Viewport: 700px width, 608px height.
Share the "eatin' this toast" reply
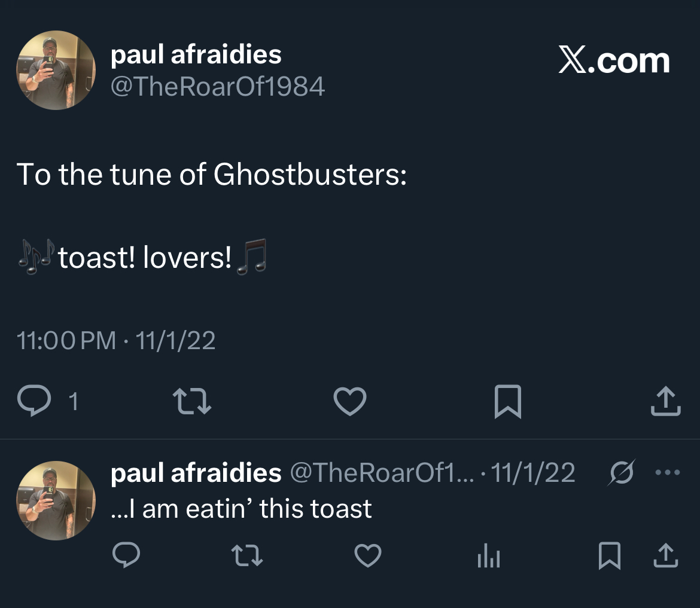click(x=665, y=555)
